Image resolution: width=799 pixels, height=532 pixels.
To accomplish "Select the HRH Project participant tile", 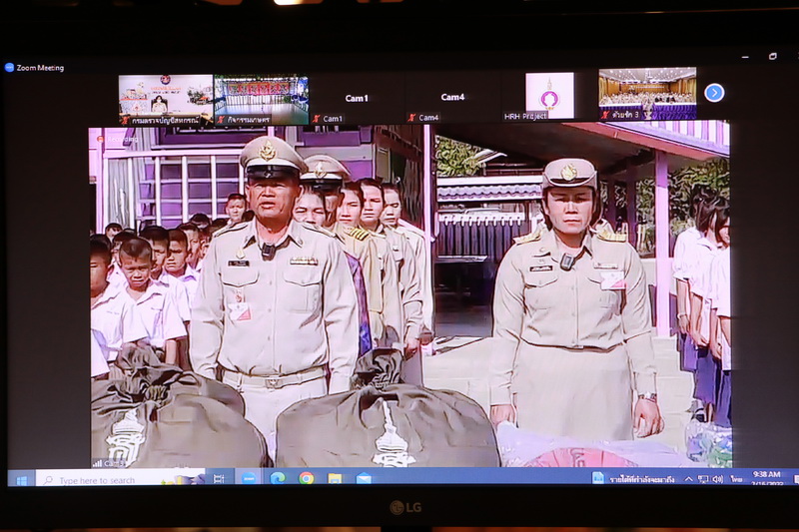I will tap(548, 96).
